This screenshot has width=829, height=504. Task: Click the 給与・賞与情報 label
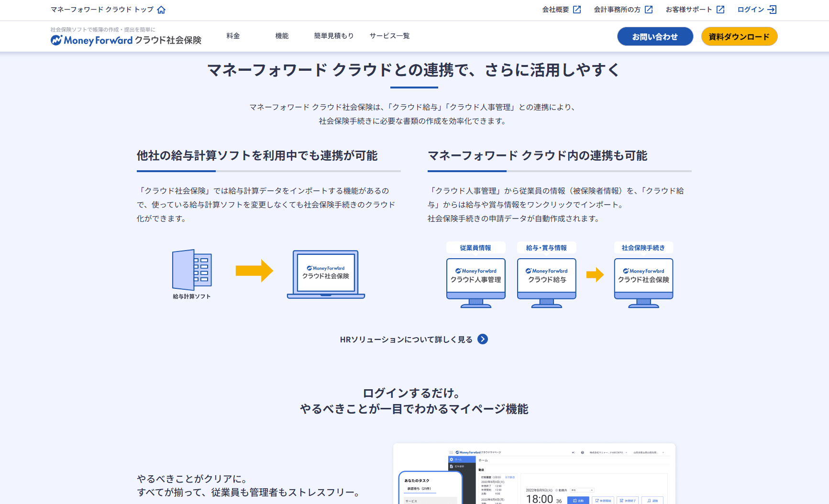tap(546, 248)
